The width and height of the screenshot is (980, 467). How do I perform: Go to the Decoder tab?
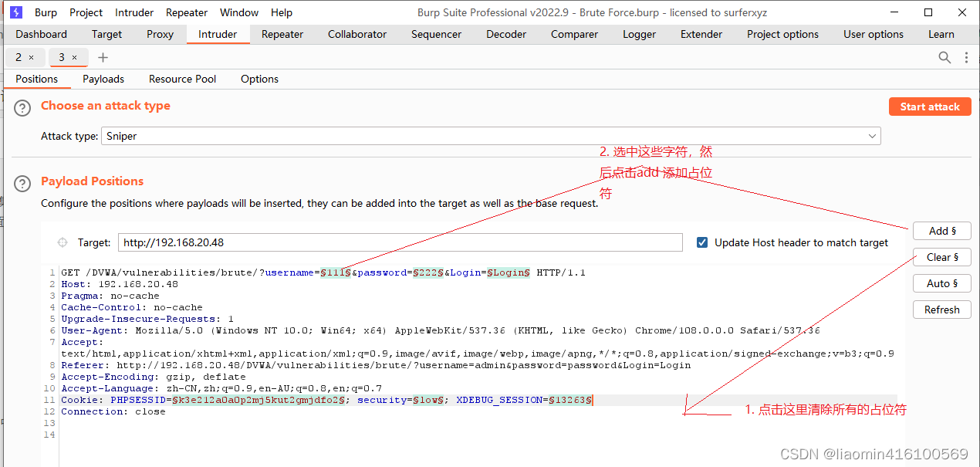[x=506, y=34]
